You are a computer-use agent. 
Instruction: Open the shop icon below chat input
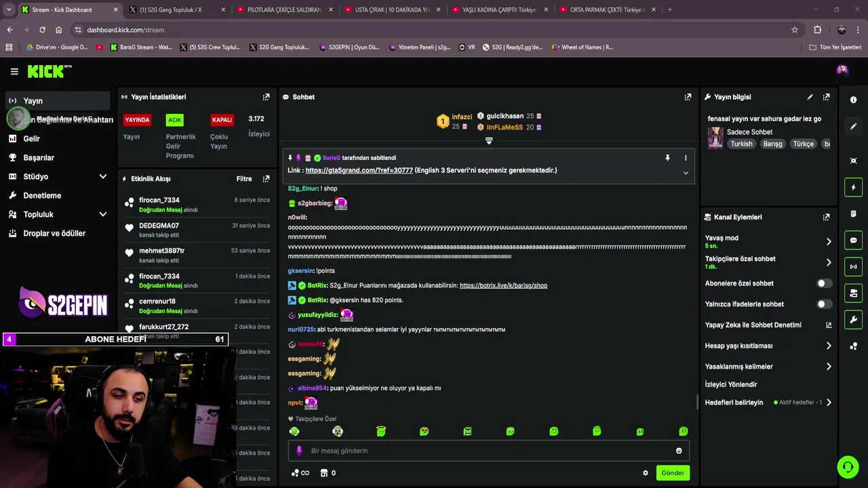tap(324, 473)
